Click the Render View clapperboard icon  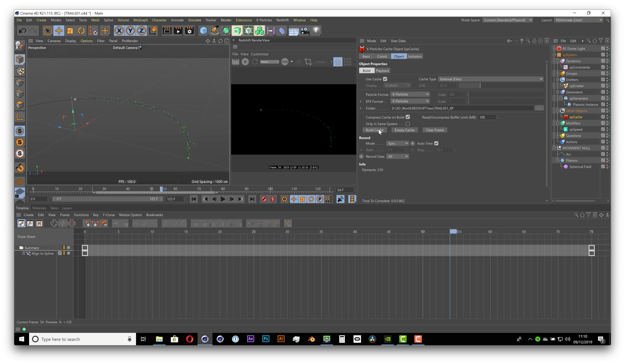pos(167,31)
